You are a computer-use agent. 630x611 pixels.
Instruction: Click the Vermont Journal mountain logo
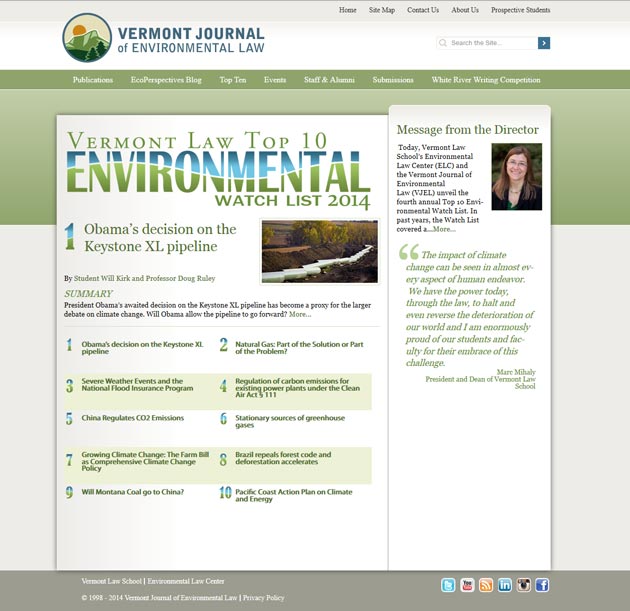point(87,38)
